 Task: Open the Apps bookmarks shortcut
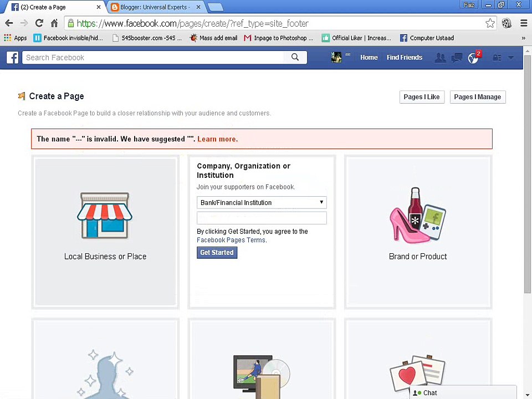coord(16,38)
